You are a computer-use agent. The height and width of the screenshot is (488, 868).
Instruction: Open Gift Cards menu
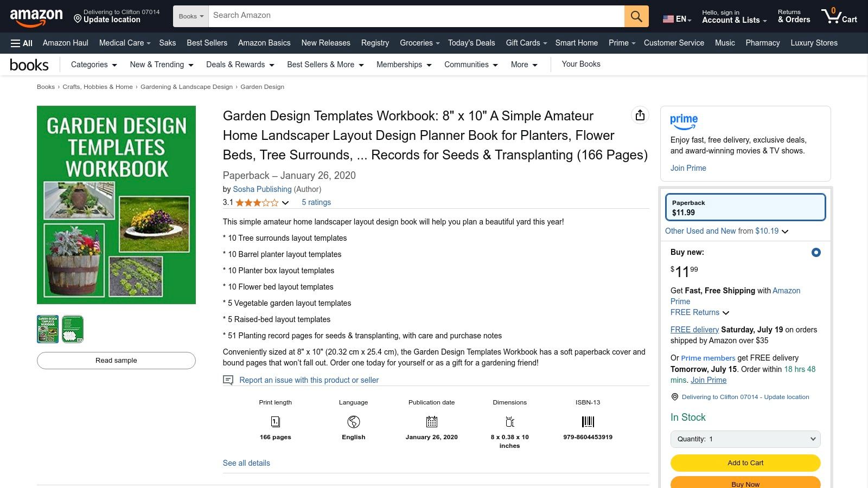pos(526,43)
